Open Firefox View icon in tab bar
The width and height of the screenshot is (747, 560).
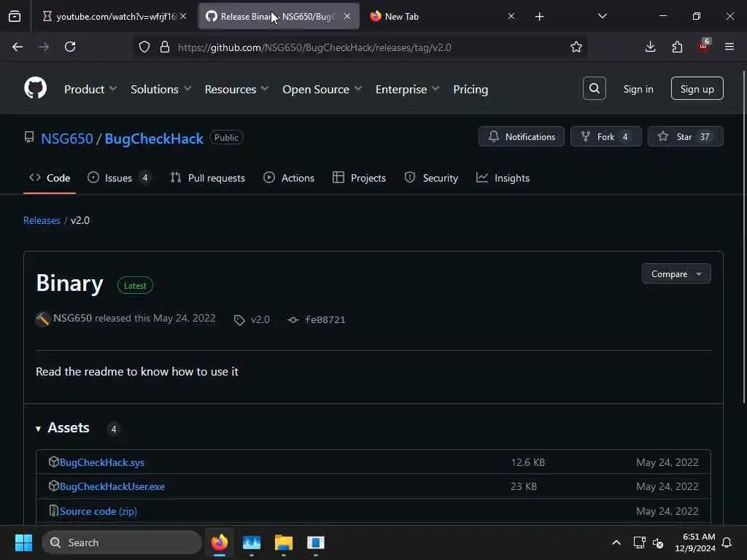15,16
